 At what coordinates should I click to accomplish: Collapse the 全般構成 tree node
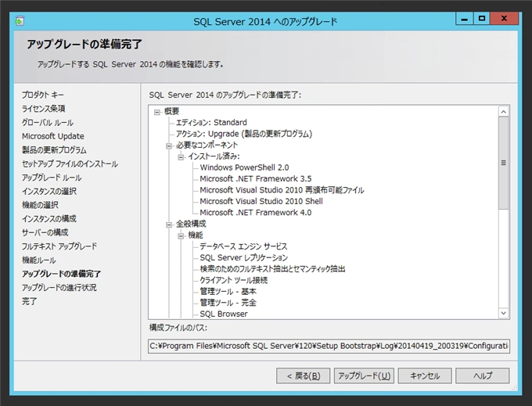click(169, 225)
